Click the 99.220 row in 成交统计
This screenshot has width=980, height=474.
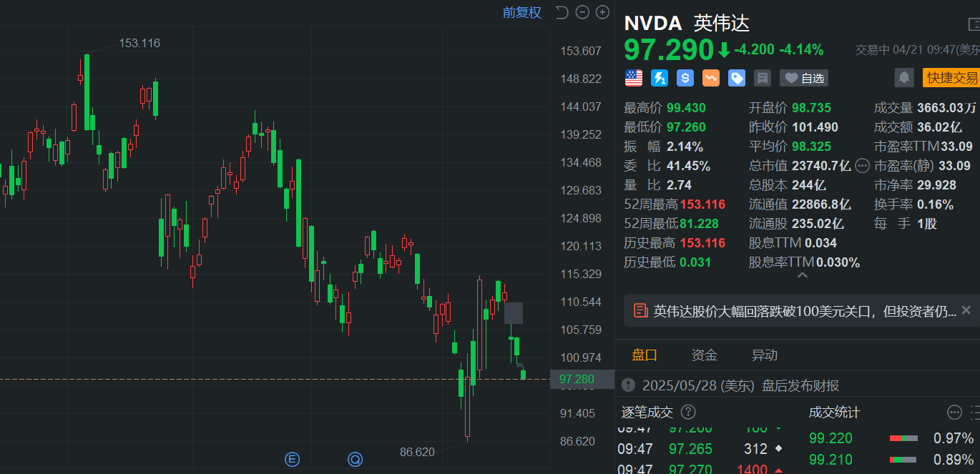click(891, 438)
